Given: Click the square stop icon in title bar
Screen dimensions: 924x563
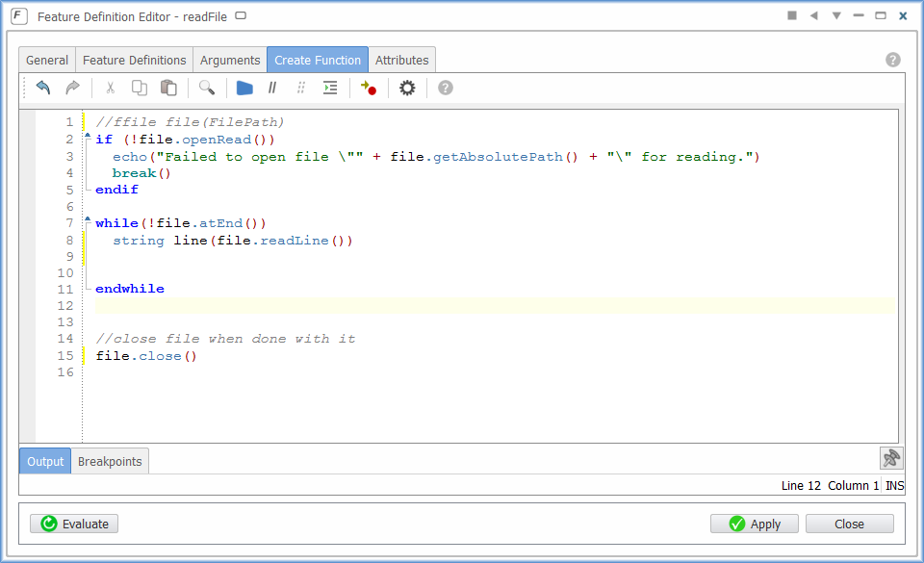Looking at the screenshot, I should pyautogui.click(x=792, y=15).
